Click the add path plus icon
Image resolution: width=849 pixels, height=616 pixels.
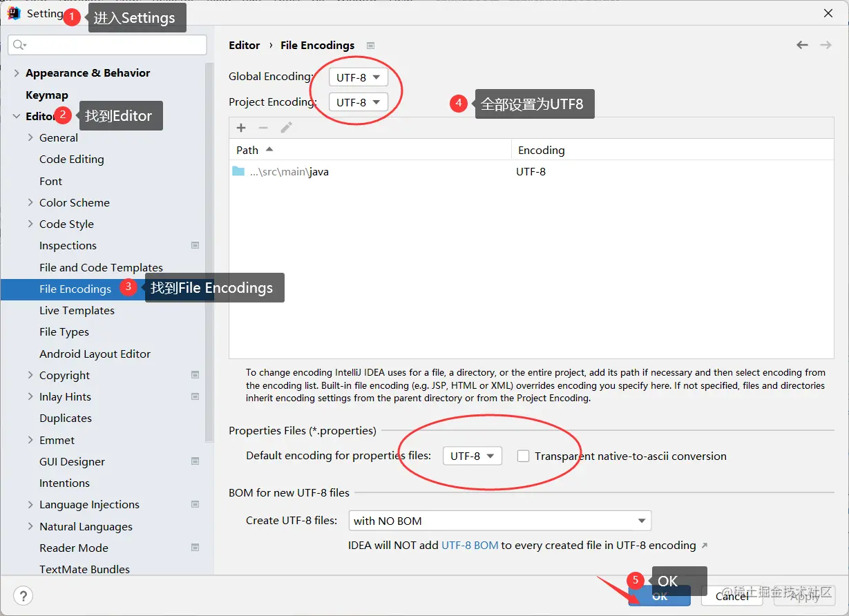click(x=241, y=128)
